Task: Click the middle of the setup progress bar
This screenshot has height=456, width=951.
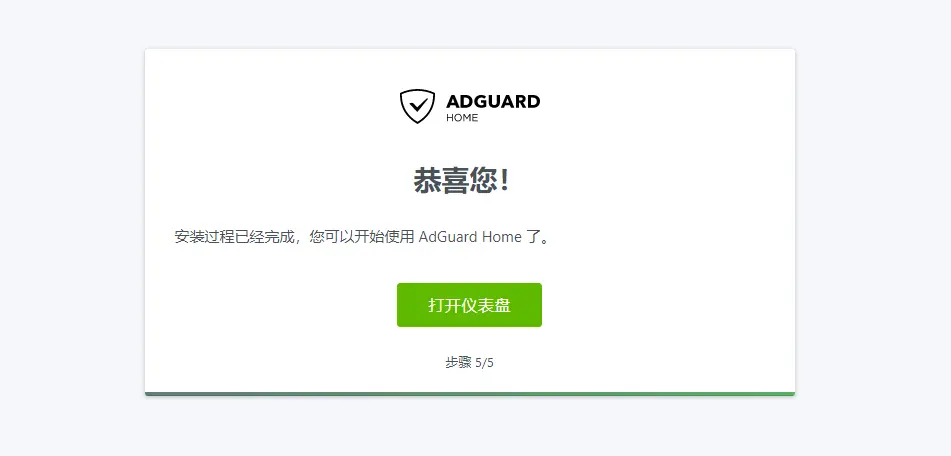Action: point(470,394)
